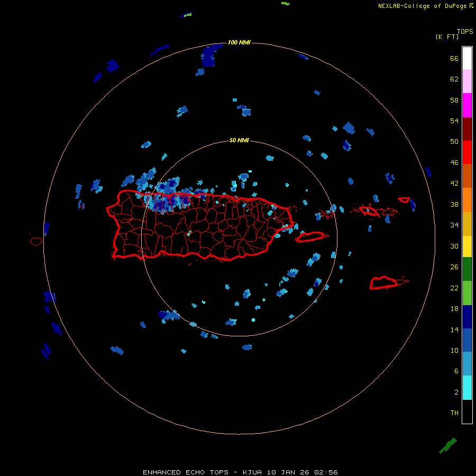
Task: Select the 14 scale value
Action: pyautogui.click(x=454, y=329)
